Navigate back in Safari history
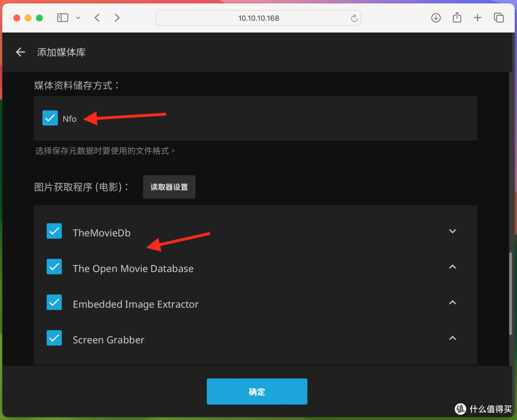The width and height of the screenshot is (517, 420). tap(97, 18)
